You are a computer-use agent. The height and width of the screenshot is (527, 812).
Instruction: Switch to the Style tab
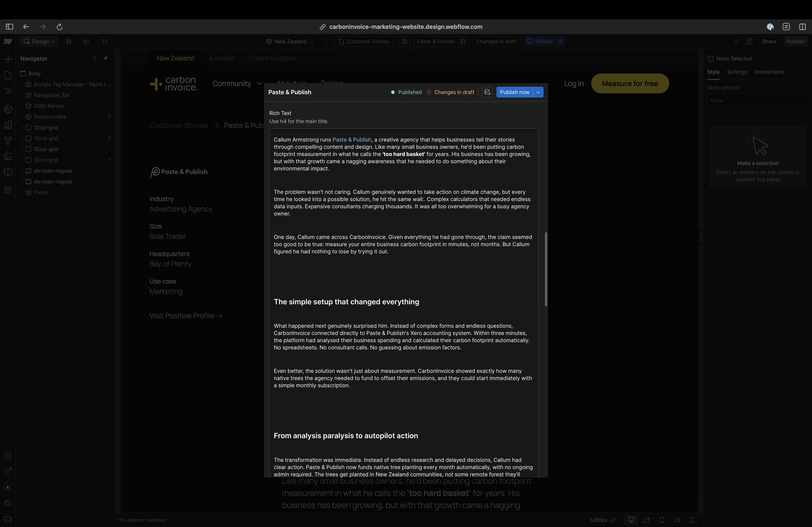coord(713,72)
